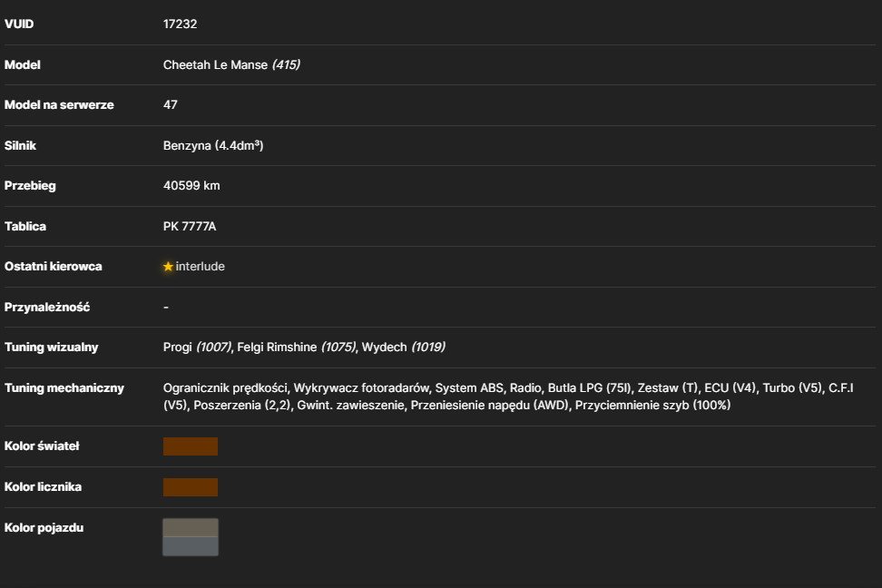Select the VUID value 17232
The width and height of the screenshot is (882, 588).
pos(180,24)
